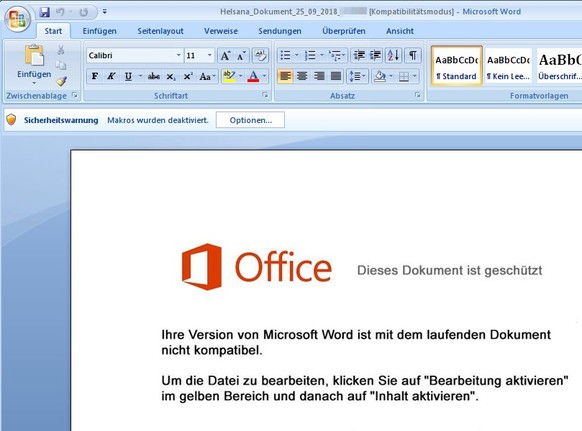Center align text
Viewport: 582px width, 431px height.
pos(302,76)
